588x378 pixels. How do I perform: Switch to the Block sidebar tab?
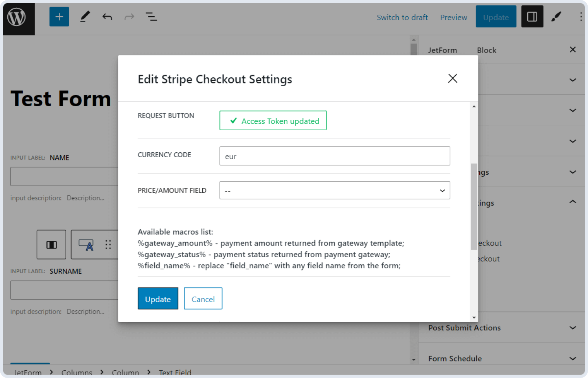486,50
